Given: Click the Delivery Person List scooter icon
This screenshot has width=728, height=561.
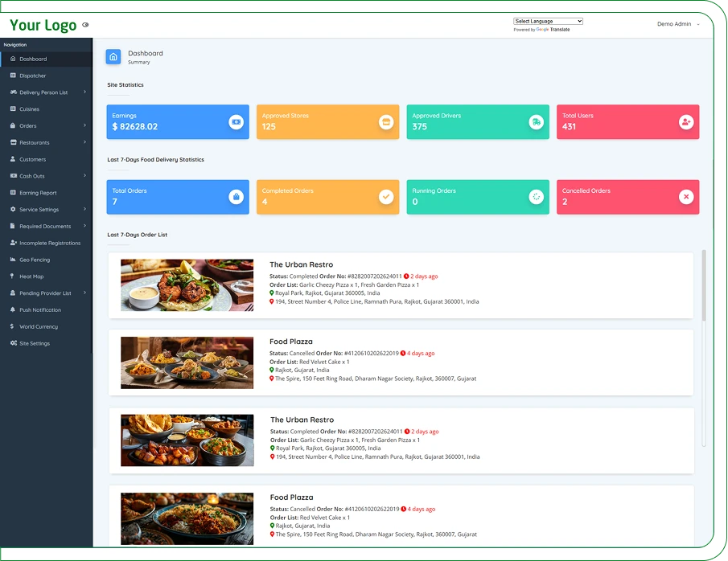Looking at the screenshot, I should [x=14, y=92].
